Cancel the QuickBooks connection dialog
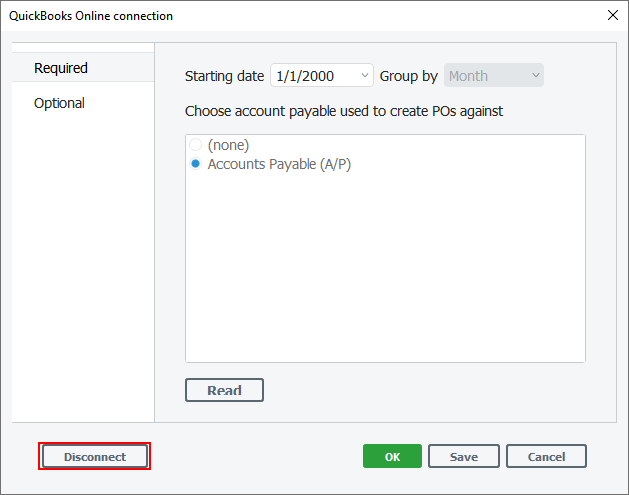This screenshot has height=495, width=629. pyautogui.click(x=546, y=457)
